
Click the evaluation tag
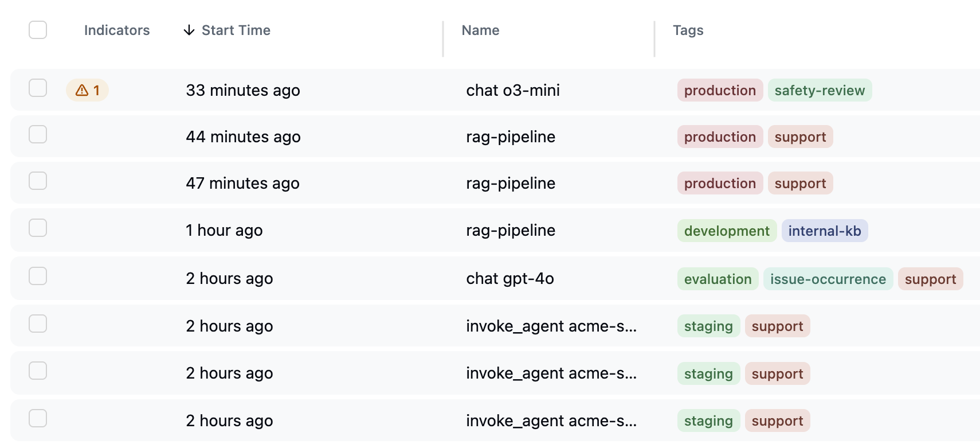click(718, 279)
